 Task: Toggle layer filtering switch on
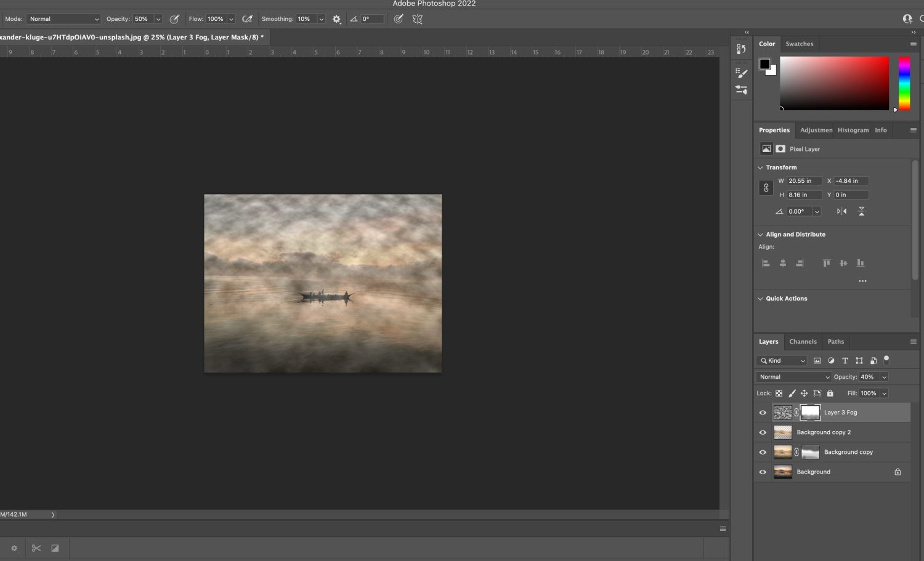tap(886, 360)
